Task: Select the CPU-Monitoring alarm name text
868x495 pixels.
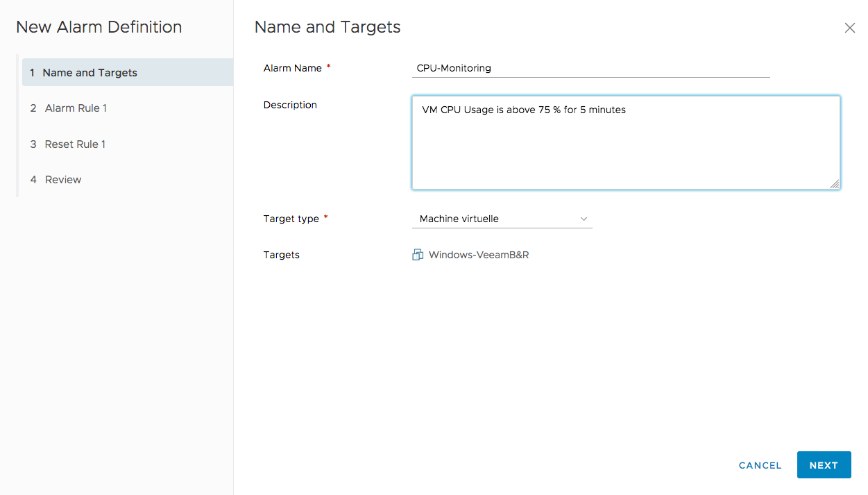Action: (x=452, y=68)
